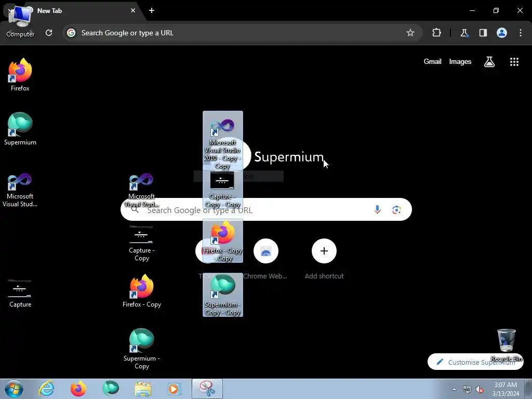Show hidden tray icons arrow
532x399 pixels.
(454, 389)
